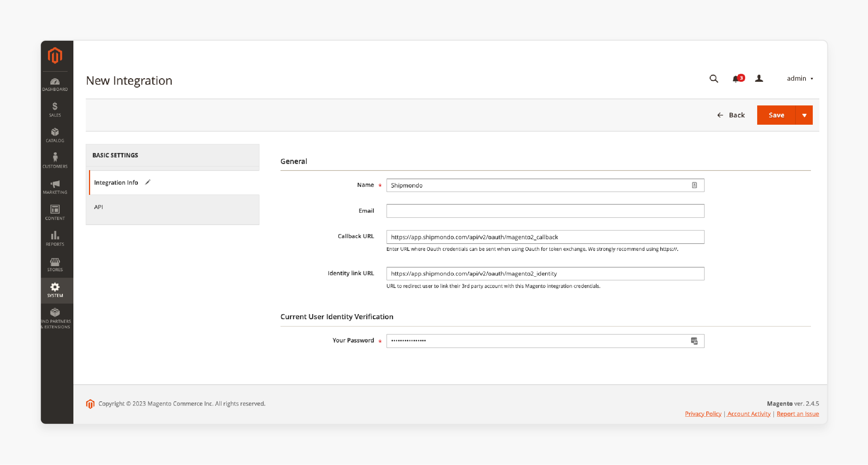
Task: Open the Report an Issue link
Action: pos(798,414)
